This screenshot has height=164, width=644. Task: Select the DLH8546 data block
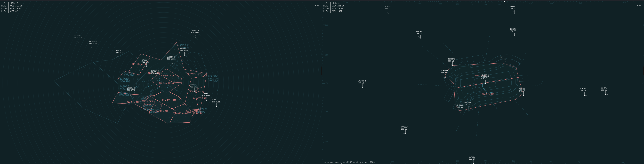tap(452, 60)
